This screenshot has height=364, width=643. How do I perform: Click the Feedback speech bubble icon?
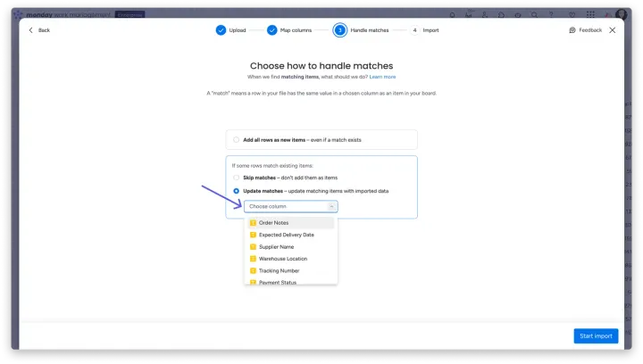572,30
